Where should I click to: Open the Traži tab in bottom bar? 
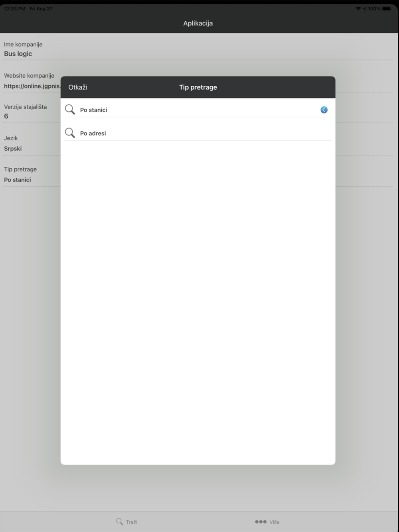click(126, 522)
